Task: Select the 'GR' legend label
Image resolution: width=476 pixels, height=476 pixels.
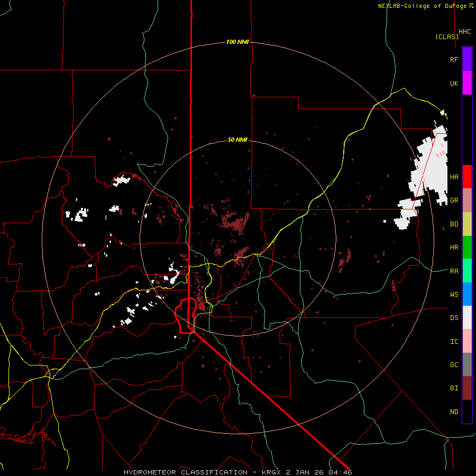Action: click(x=454, y=200)
